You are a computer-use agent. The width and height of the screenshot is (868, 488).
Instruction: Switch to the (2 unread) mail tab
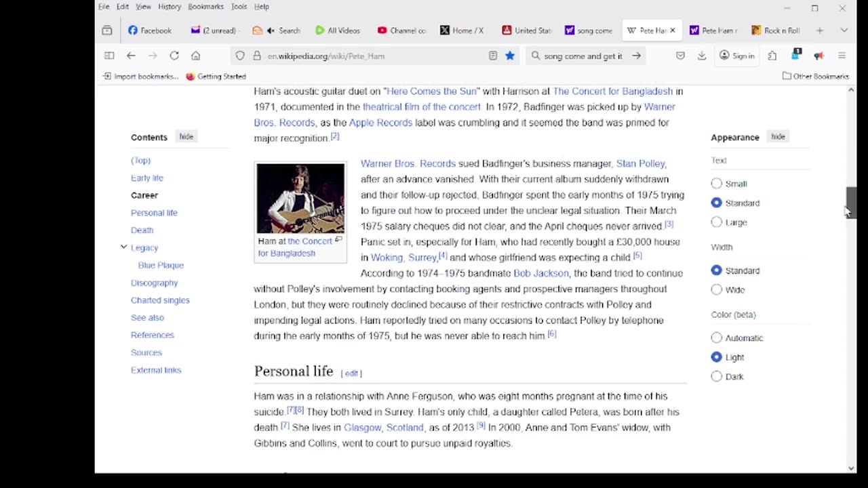click(x=214, y=30)
